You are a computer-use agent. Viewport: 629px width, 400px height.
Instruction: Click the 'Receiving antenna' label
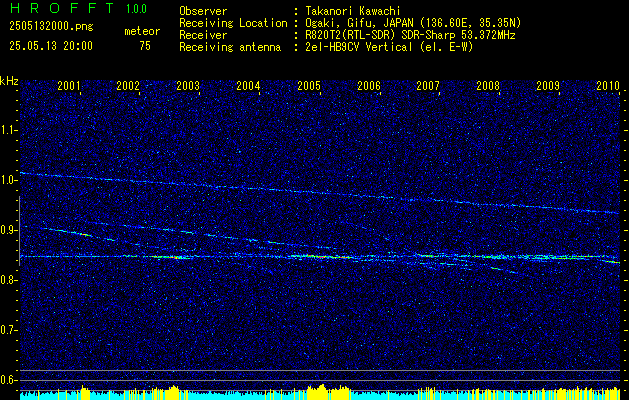230,47
